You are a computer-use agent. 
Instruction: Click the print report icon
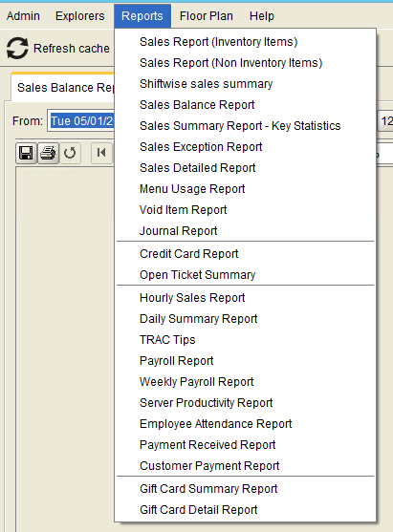(x=48, y=153)
